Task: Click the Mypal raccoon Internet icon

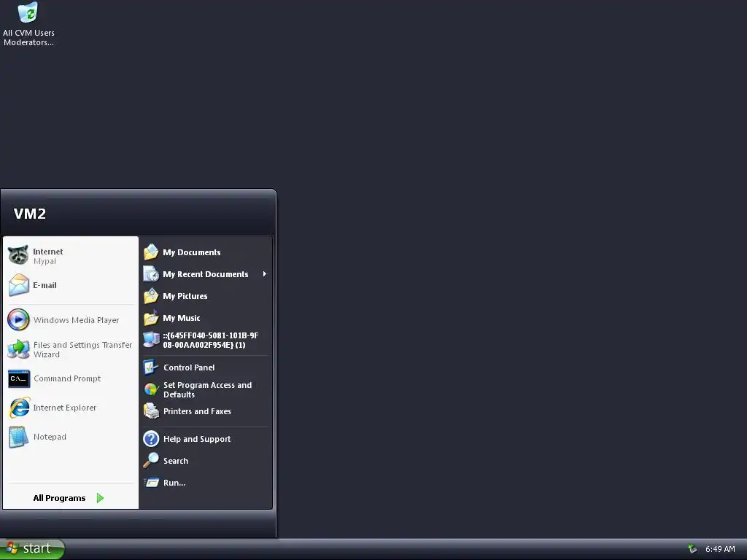Action: tap(18, 255)
